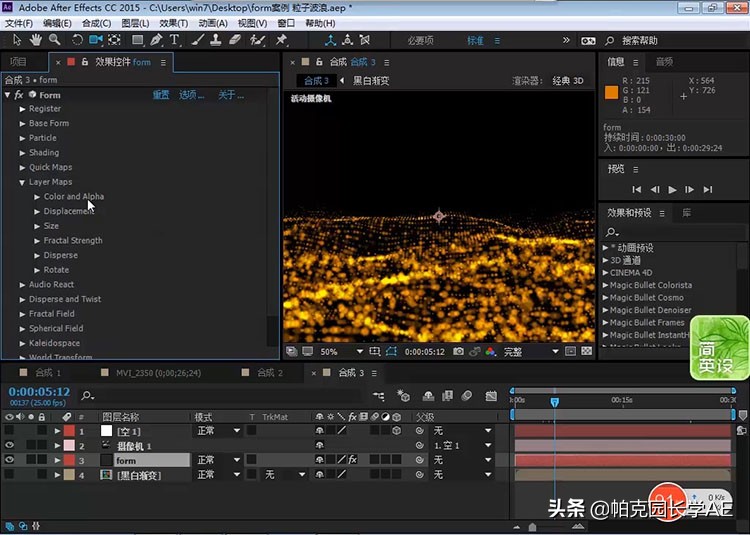Click the 重置 reset link for Form
This screenshot has height=535, width=750.
click(161, 95)
